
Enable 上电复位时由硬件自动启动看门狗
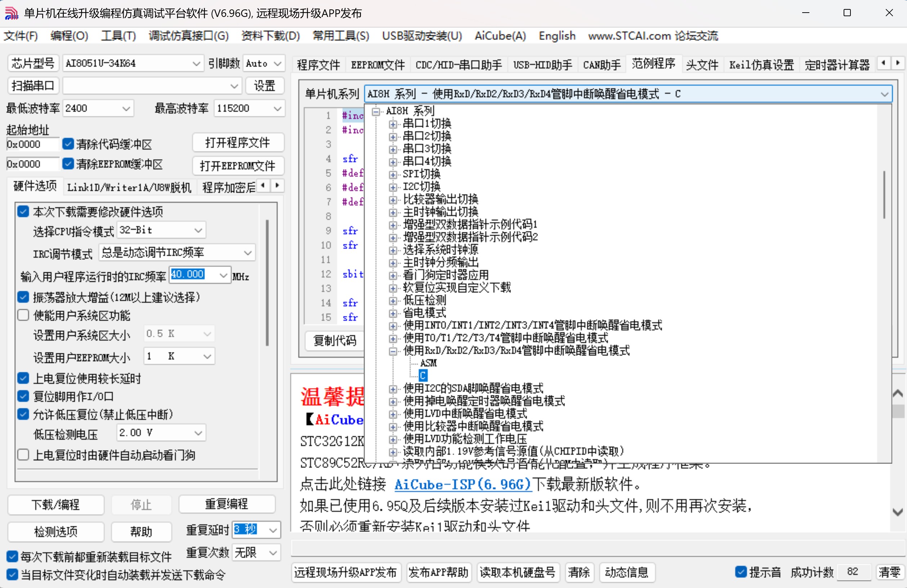(x=23, y=455)
